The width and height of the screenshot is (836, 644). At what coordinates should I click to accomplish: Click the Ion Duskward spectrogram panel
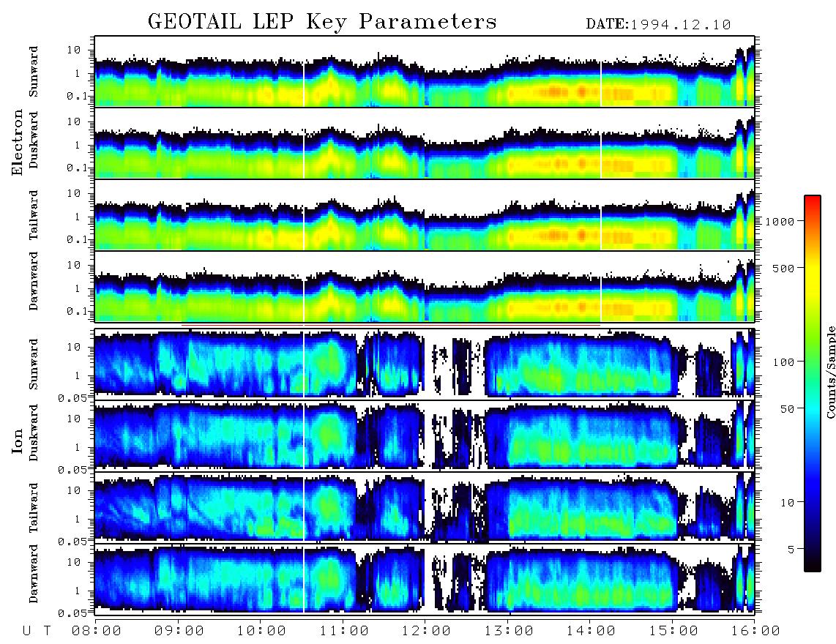pyautogui.click(x=425, y=435)
